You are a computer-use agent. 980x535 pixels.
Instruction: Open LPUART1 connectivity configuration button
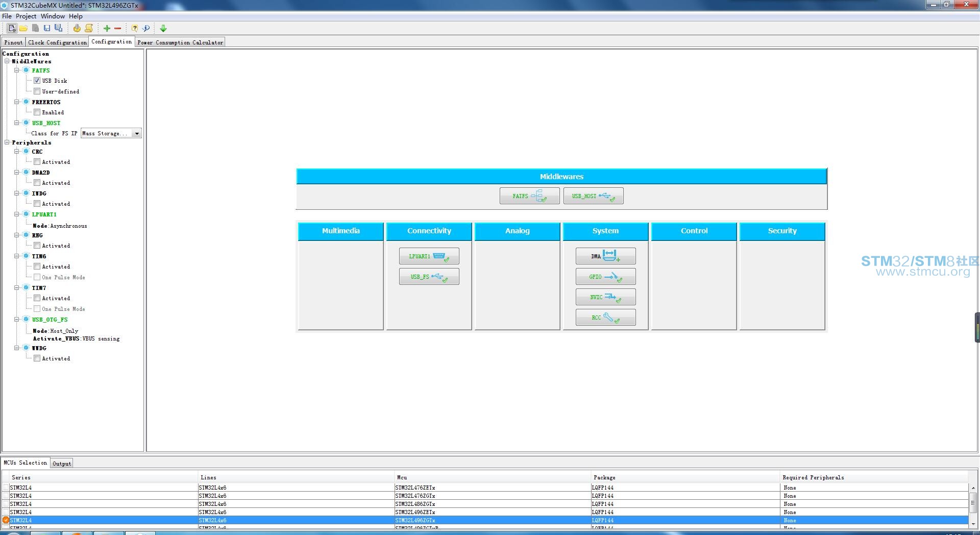click(429, 256)
